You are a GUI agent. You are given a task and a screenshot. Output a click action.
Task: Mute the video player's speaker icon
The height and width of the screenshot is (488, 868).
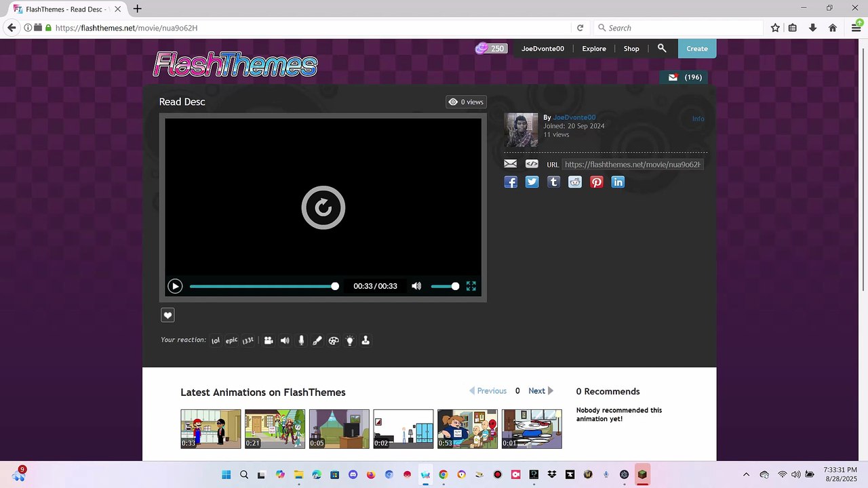[x=416, y=286]
